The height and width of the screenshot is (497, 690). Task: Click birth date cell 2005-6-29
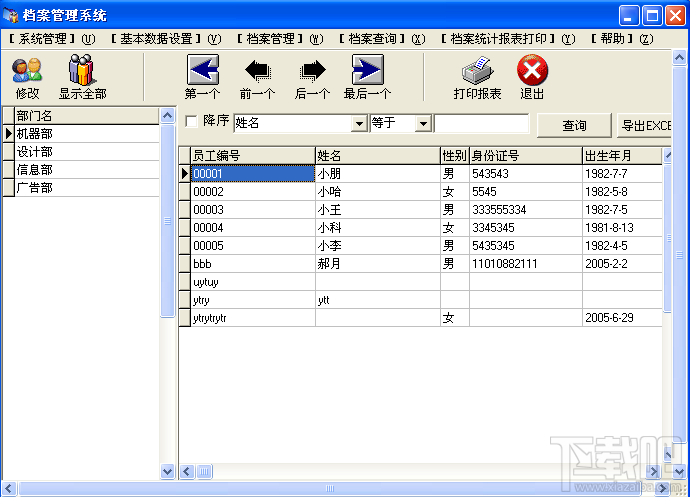(622, 318)
